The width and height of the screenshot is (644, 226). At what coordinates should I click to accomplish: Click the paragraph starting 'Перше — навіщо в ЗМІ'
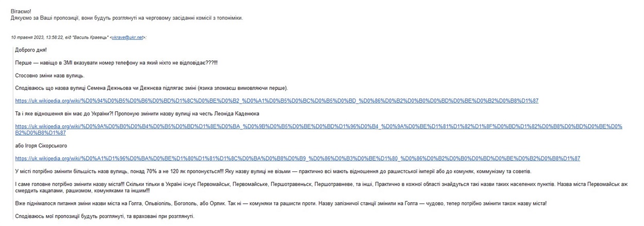point(116,63)
